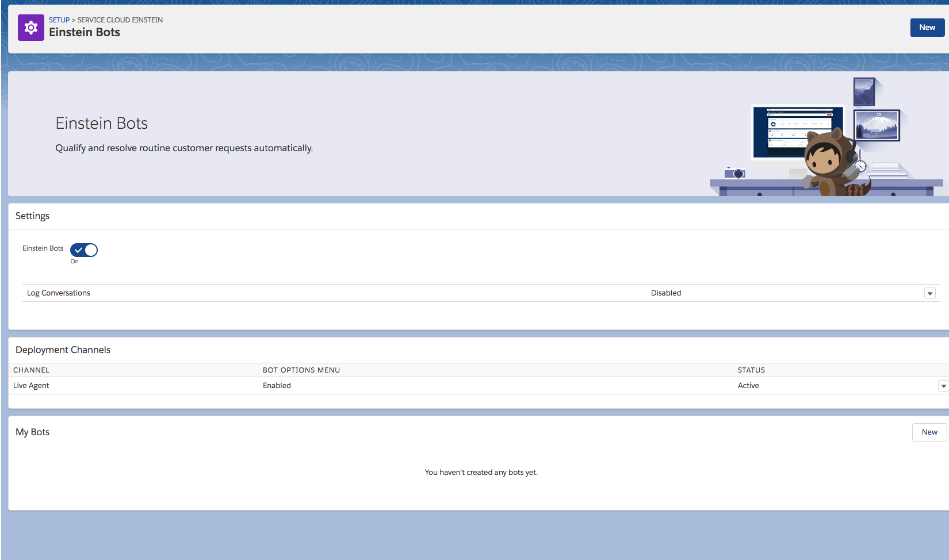Click the SERVICE CLOUD EINSTEIN breadcrumb text

pyautogui.click(x=120, y=20)
